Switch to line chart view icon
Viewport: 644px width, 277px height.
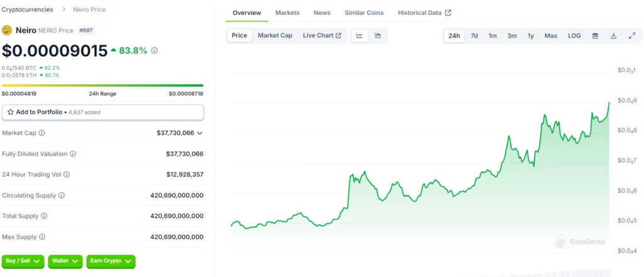(x=360, y=36)
